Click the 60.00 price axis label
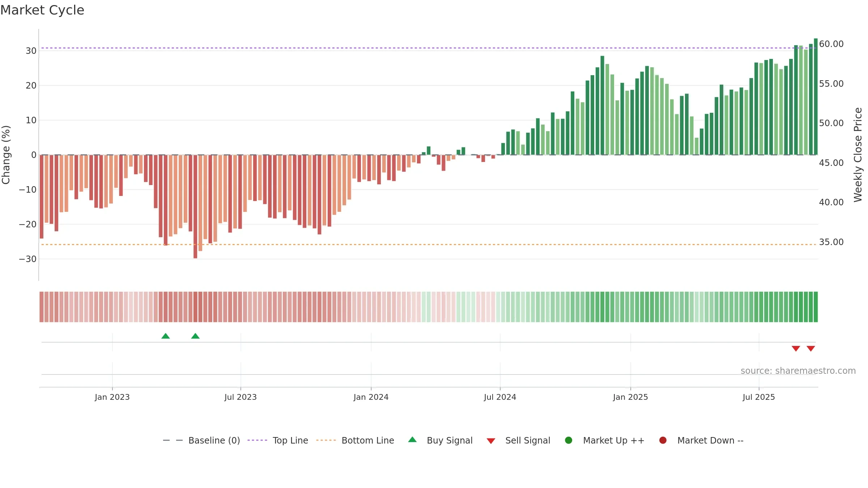This screenshot has width=868, height=488. click(831, 44)
